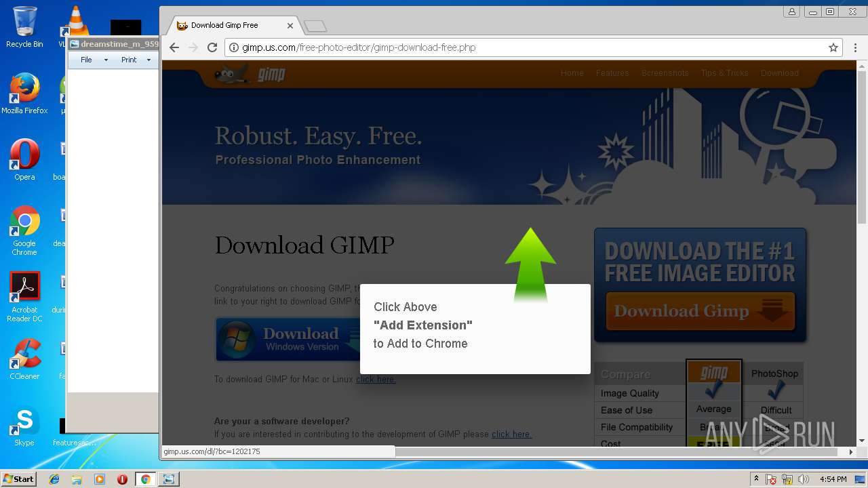Click the PhotoShop column header
Image resolution: width=868 pixels, height=488 pixels.
pyautogui.click(x=774, y=373)
